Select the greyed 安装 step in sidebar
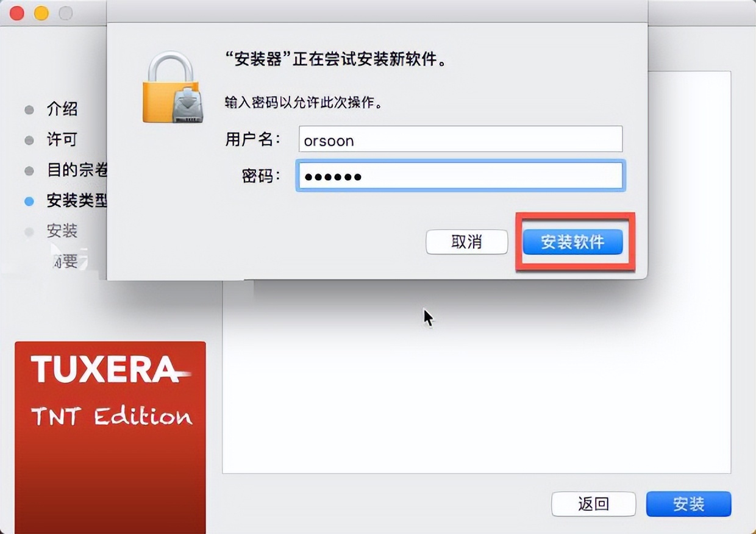The image size is (756, 534). tap(62, 231)
